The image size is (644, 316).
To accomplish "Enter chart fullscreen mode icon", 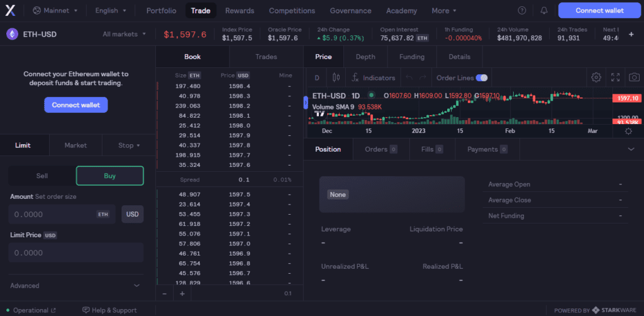I will click(x=615, y=77).
